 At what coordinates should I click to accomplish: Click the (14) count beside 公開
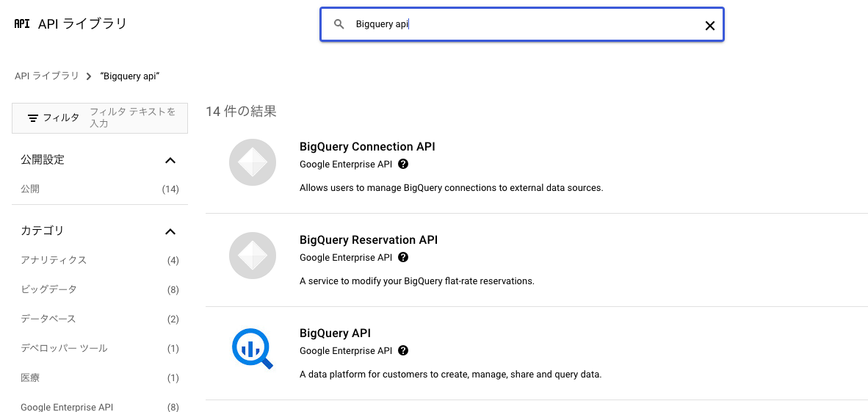pos(170,189)
